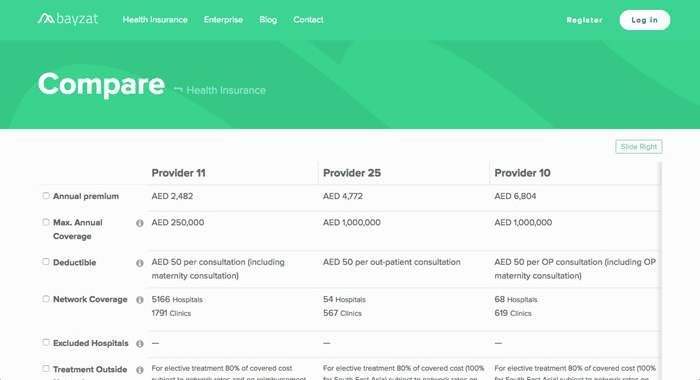
Task: Click the AED 250,000 coverage value
Action: (x=177, y=222)
